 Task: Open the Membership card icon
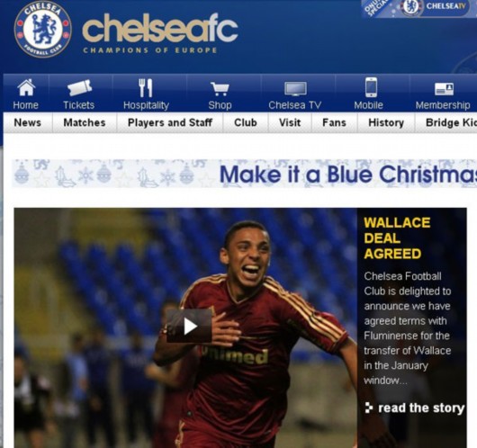[444, 89]
